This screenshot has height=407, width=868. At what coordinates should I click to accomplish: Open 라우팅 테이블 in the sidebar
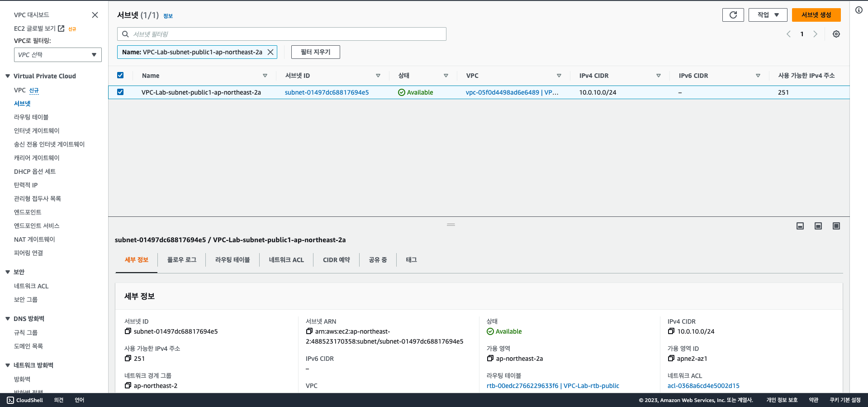pos(31,117)
